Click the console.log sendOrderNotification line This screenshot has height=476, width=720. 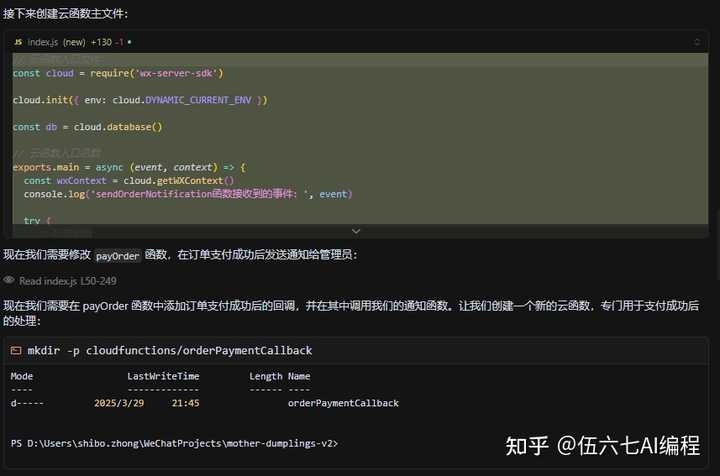pyautogui.click(x=188, y=193)
